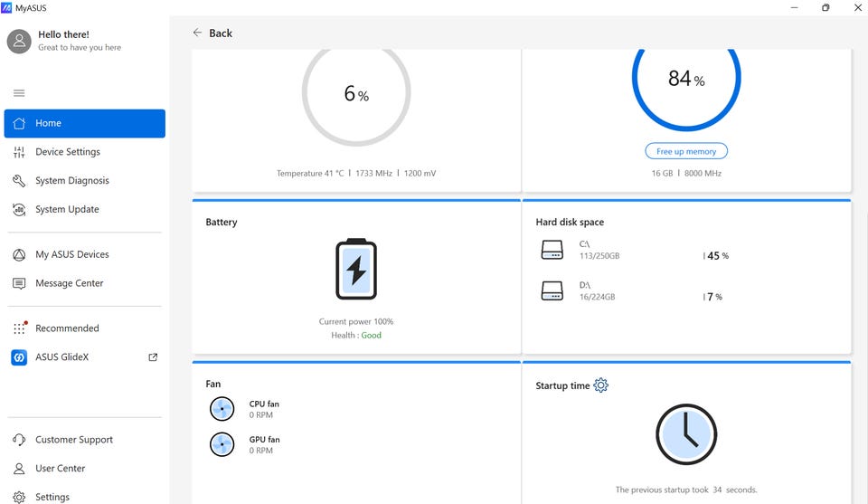Click My ASUS Devices icon

tap(19, 255)
